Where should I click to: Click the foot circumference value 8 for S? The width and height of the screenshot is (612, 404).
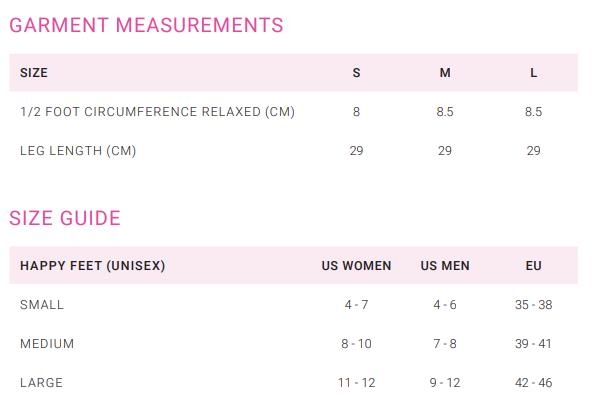[x=356, y=112]
